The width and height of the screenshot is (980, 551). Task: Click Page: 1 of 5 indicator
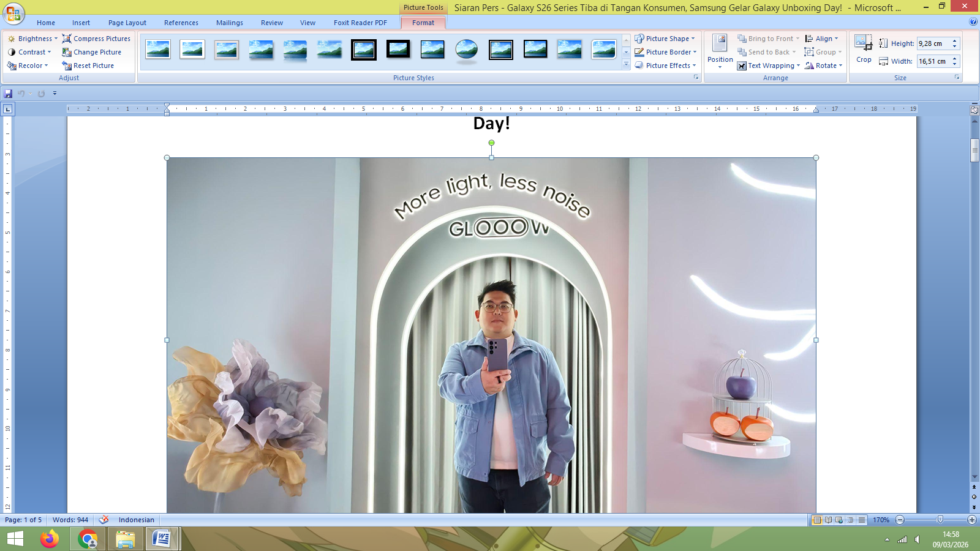[23, 520]
